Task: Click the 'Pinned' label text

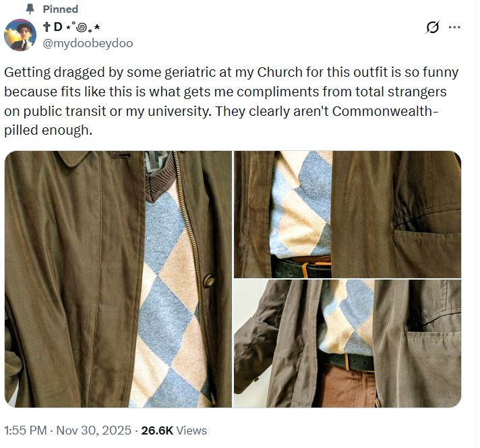Action: pos(60,9)
